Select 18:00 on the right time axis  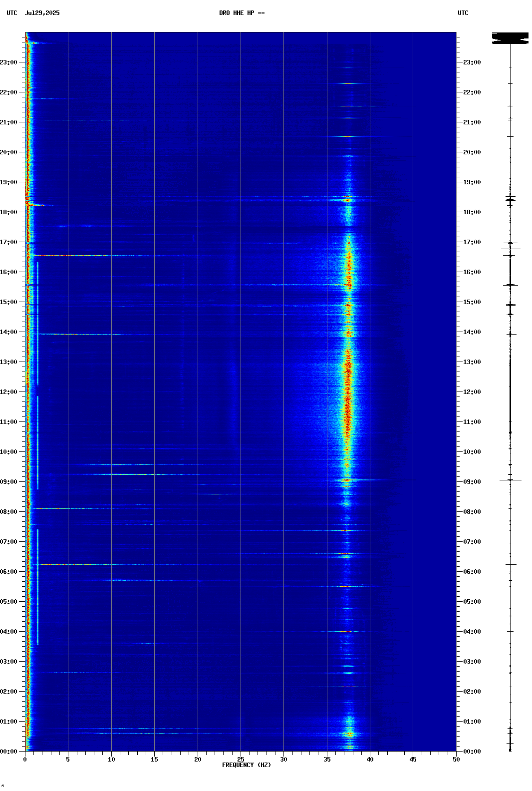click(x=472, y=212)
